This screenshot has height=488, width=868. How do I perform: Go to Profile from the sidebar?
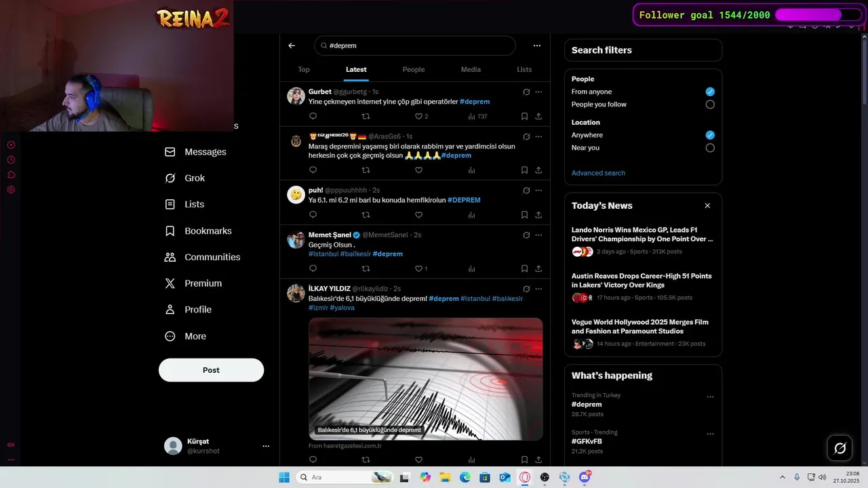pos(189,310)
